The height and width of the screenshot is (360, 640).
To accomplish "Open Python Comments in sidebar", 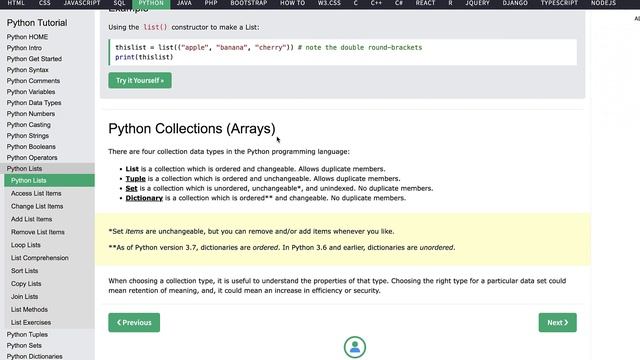I will 33,81.
